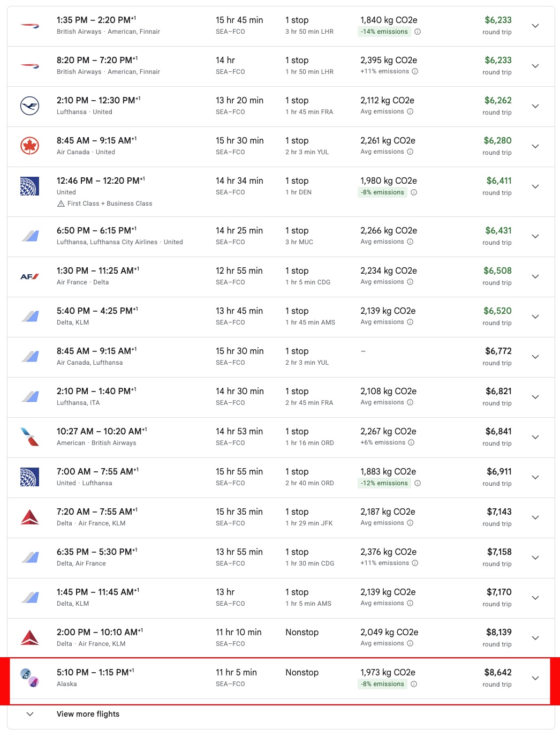Click warning icon beside First Class + Business Class
560x737 pixels.
61,204
